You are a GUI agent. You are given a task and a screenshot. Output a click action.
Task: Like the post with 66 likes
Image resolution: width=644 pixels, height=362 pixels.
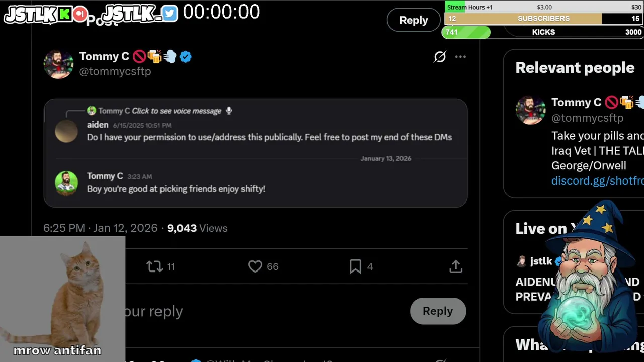click(x=255, y=266)
